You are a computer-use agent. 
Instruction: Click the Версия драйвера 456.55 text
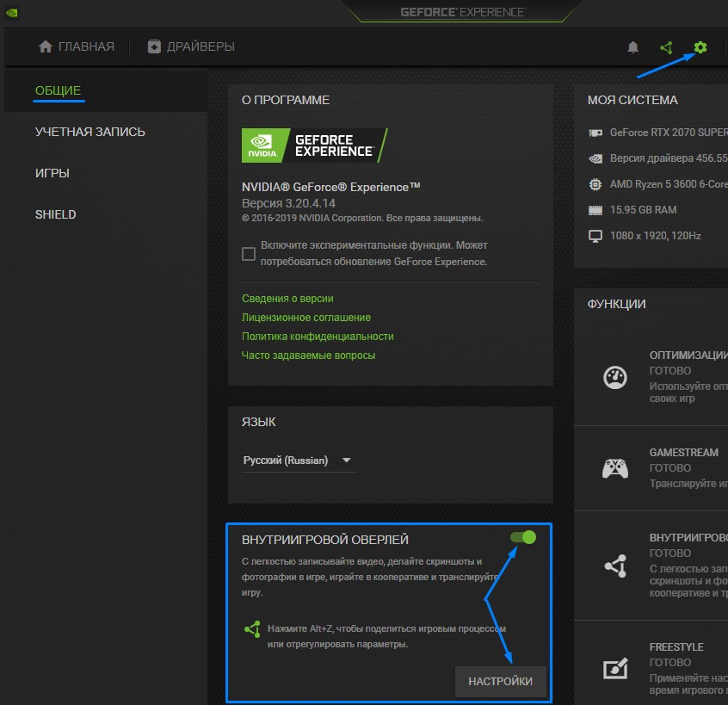coord(669,158)
